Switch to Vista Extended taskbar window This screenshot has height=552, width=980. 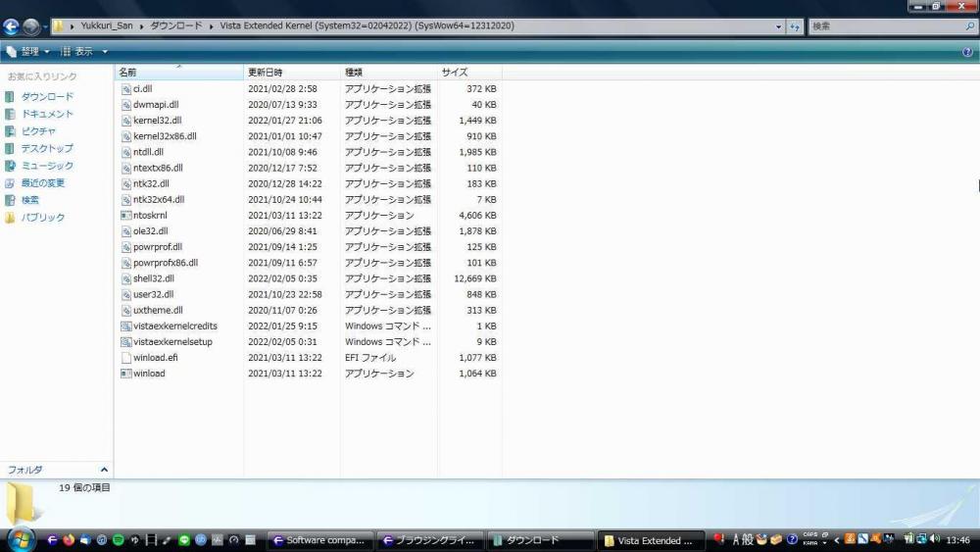coord(651,540)
